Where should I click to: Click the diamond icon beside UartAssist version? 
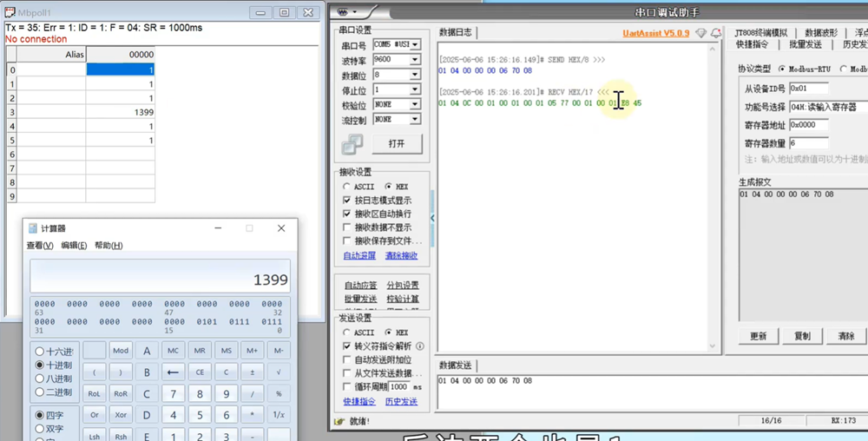(x=701, y=33)
